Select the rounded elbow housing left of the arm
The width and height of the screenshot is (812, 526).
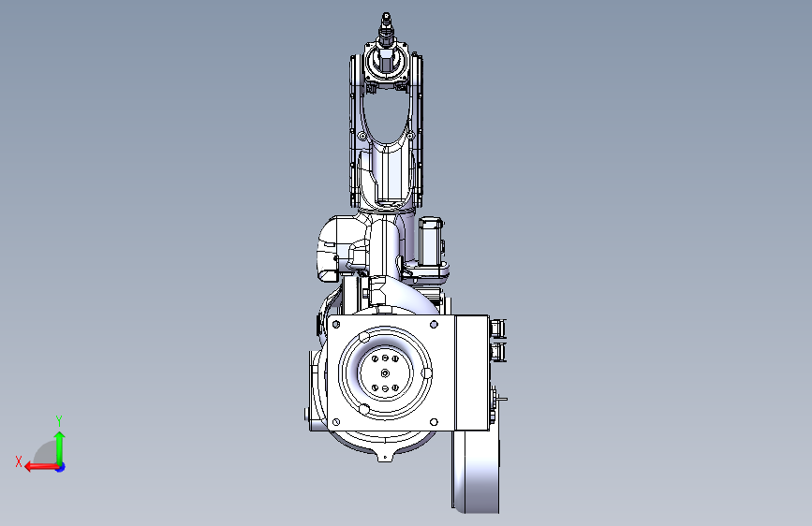[x=336, y=249]
